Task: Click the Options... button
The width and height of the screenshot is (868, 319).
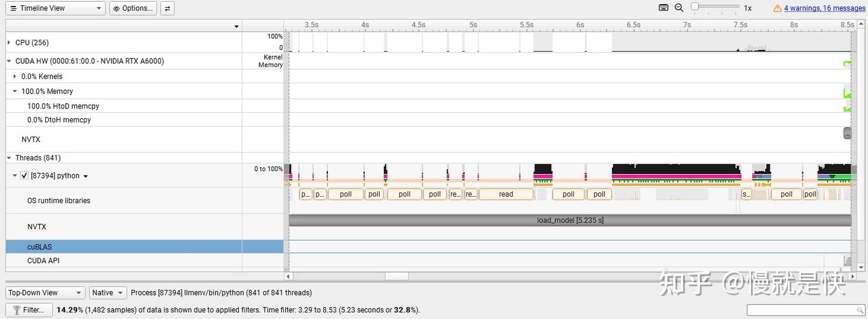Action: coord(133,8)
